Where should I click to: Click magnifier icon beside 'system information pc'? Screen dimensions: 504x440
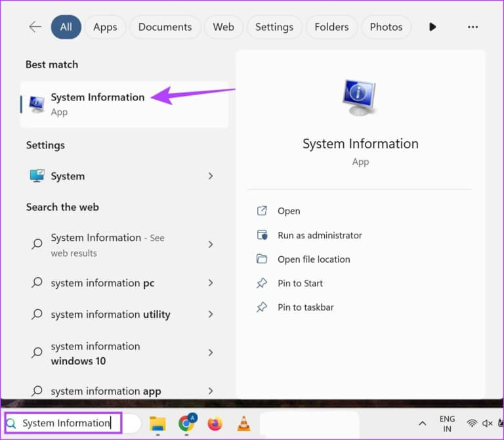[37, 283]
